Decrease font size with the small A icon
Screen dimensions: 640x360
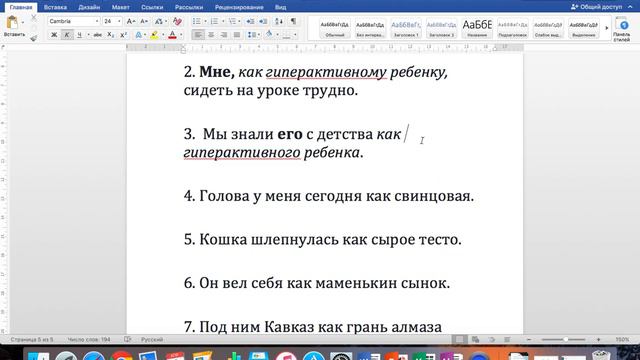tap(144, 21)
